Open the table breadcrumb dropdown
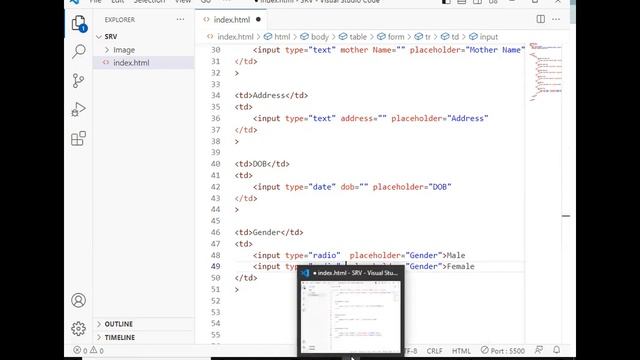 tap(353, 37)
